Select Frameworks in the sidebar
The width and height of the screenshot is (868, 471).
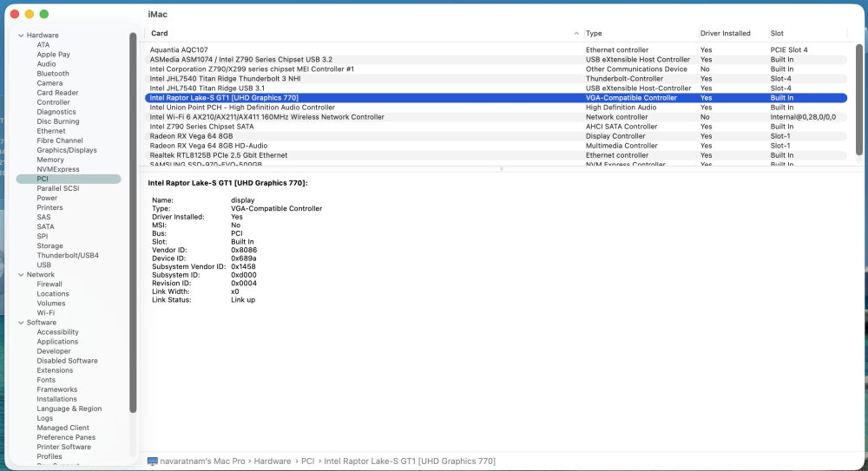pos(56,389)
